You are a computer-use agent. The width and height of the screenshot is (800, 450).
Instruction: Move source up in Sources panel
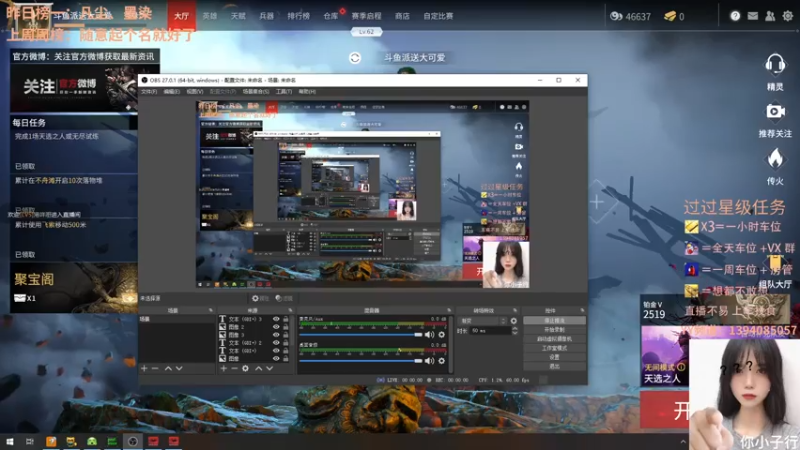tap(259, 368)
